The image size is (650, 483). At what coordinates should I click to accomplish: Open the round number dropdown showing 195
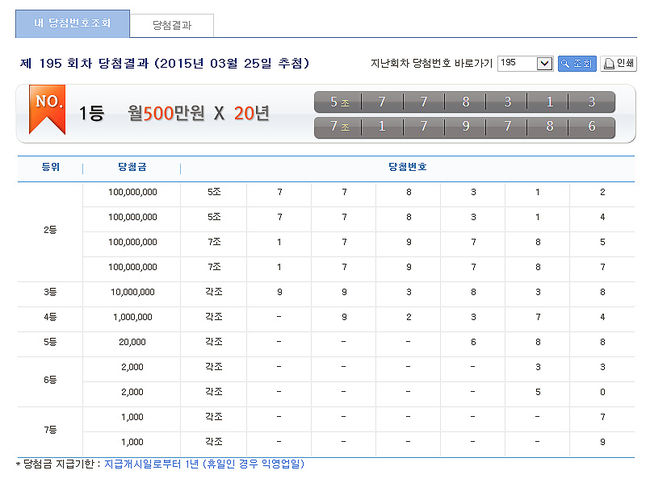pyautogui.click(x=525, y=63)
